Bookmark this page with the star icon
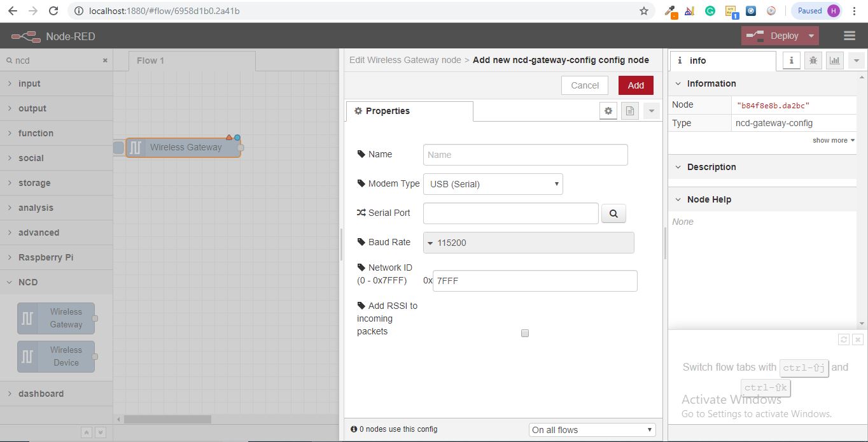The width and height of the screenshot is (868, 442). [644, 11]
